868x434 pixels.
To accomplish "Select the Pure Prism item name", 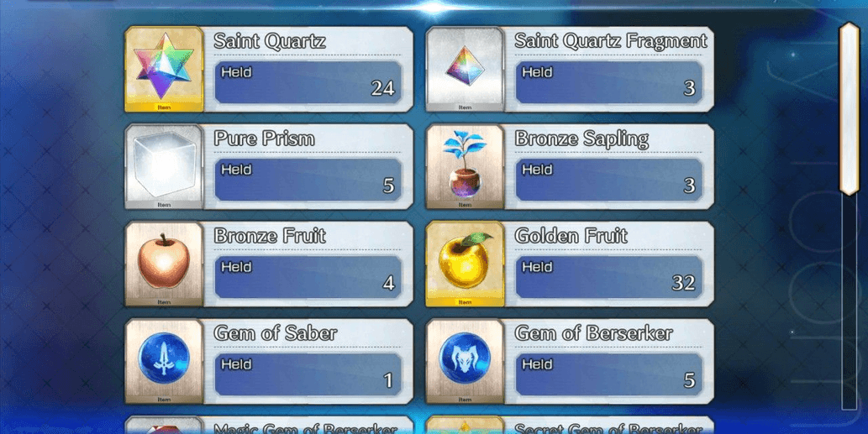I will (x=264, y=139).
